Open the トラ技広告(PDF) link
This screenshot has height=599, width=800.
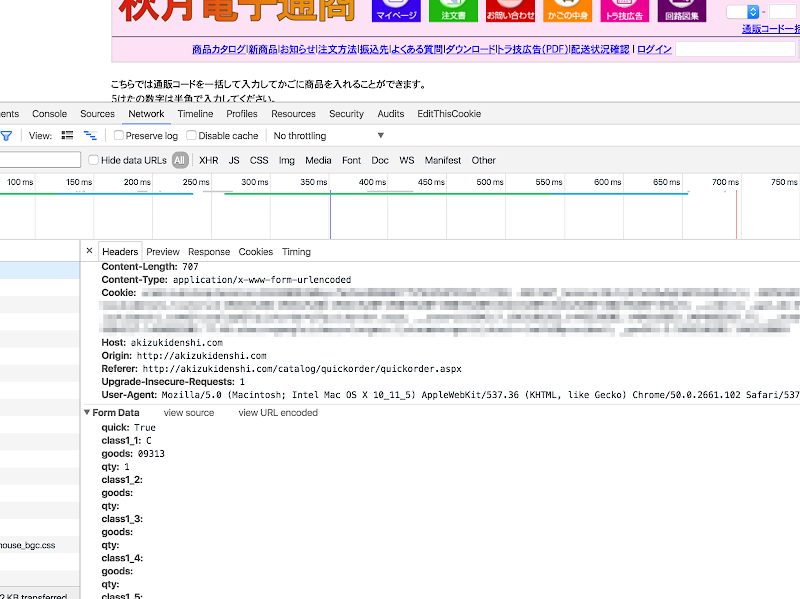point(533,49)
